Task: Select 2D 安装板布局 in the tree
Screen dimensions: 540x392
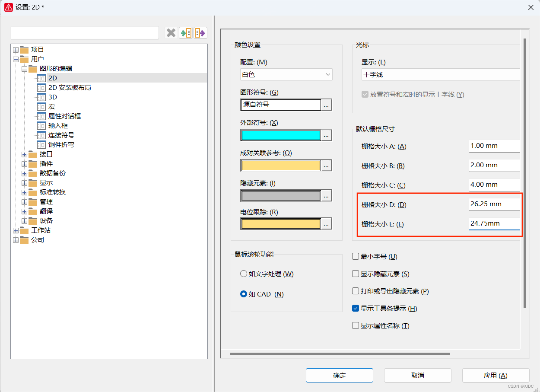Action: 69,88
